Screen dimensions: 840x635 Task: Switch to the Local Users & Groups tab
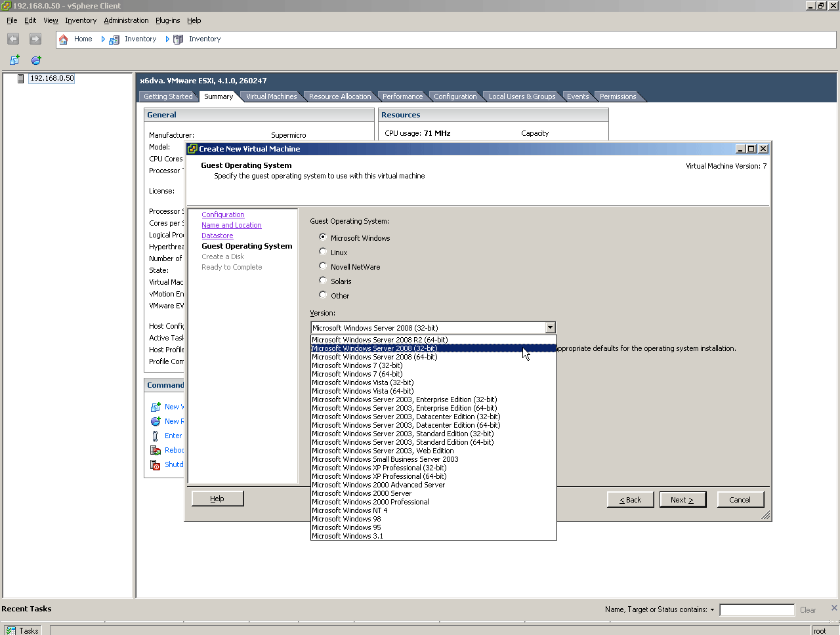coord(522,96)
